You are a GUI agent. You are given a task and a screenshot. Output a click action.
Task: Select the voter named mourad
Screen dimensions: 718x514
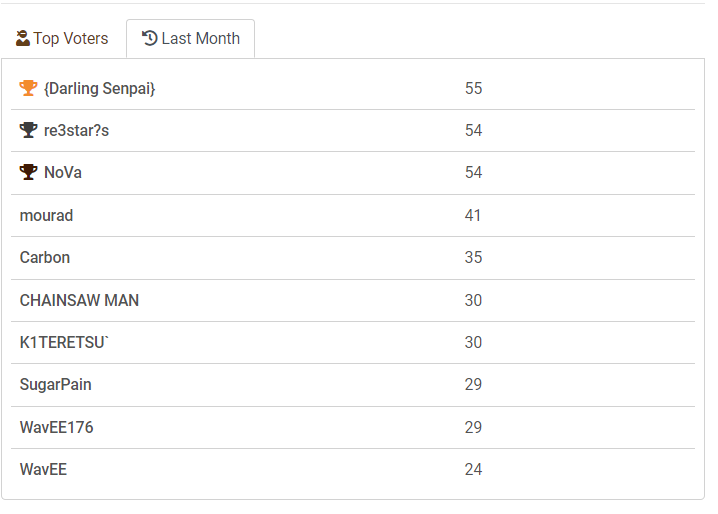[x=46, y=215]
